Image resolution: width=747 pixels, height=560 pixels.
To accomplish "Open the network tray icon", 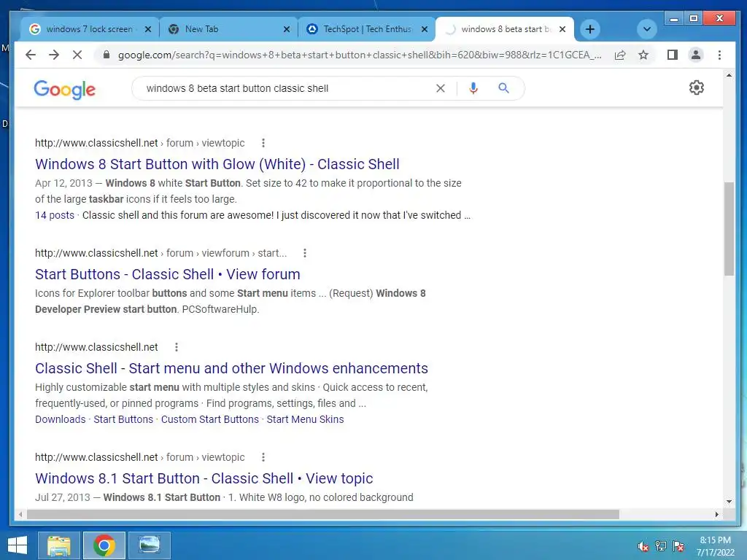I will click(661, 546).
